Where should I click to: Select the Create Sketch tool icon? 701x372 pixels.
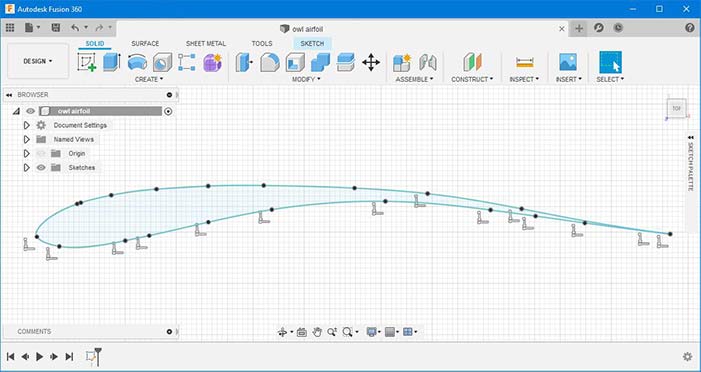(x=87, y=62)
